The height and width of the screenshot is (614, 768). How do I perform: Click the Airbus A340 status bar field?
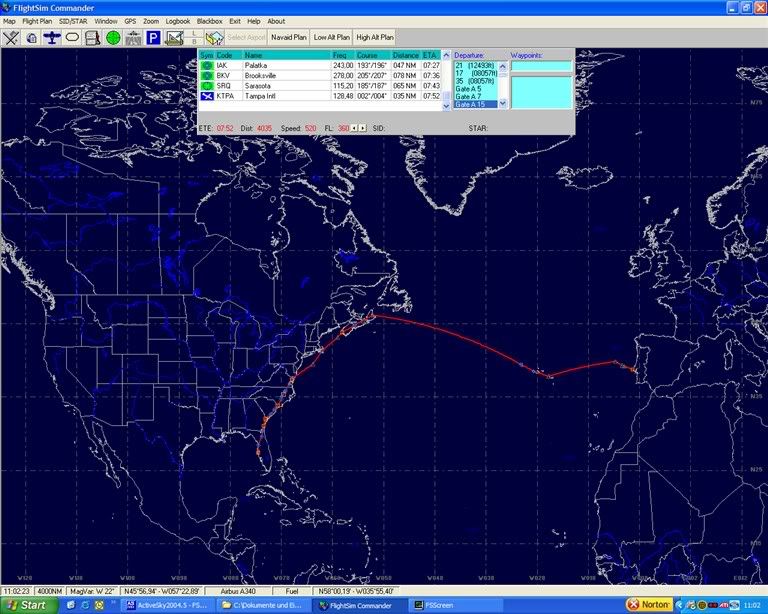[x=239, y=591]
